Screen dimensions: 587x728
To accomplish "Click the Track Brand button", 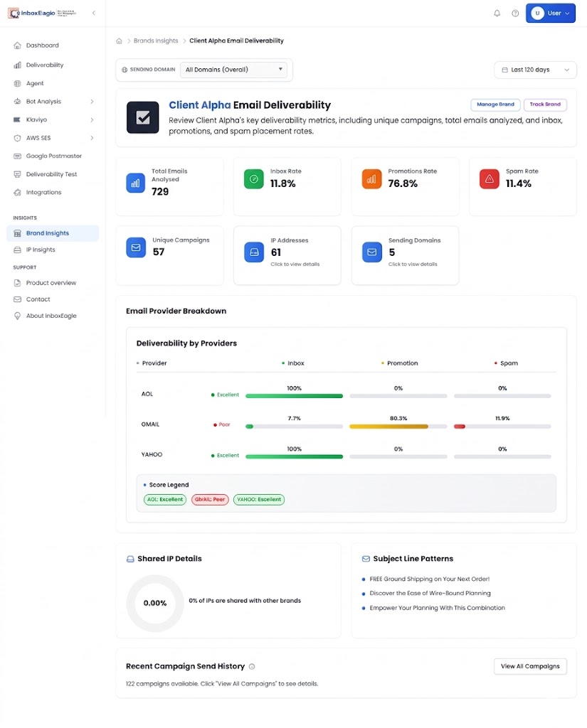I will [545, 105].
